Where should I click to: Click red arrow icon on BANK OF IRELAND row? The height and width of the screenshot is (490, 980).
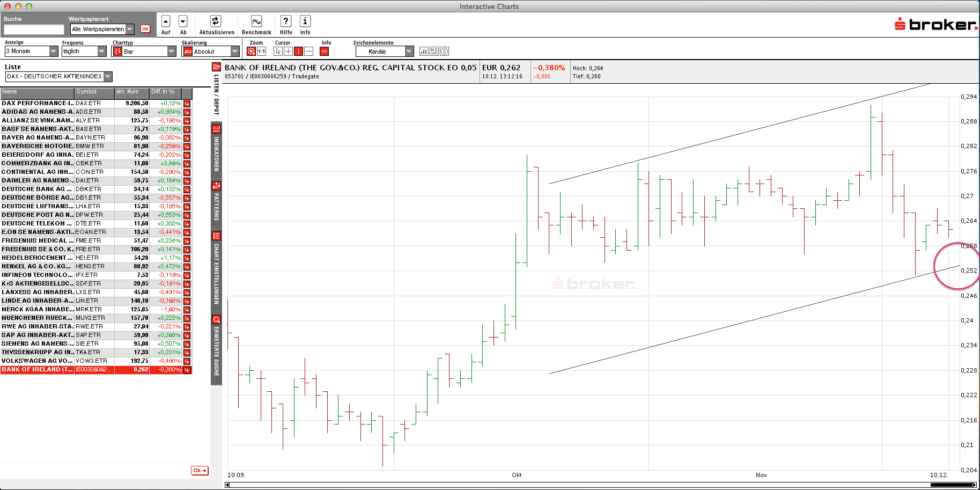tap(187, 370)
